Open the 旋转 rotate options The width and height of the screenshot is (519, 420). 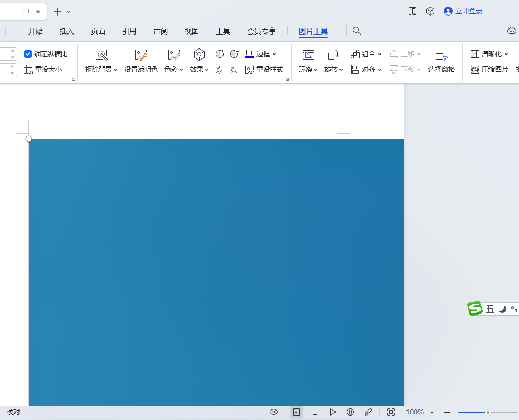click(x=333, y=61)
